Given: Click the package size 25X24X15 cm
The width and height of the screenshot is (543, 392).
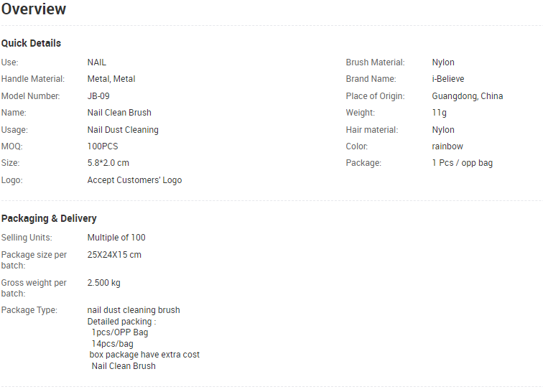Looking at the screenshot, I should 114,255.
